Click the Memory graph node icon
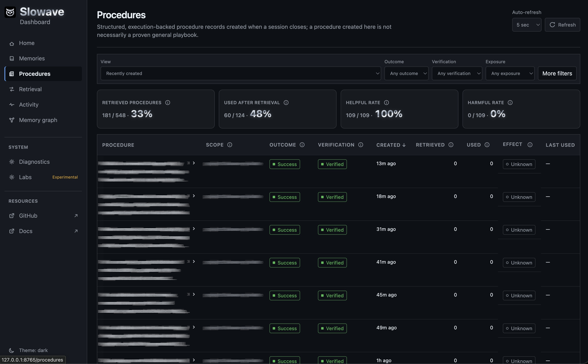Viewport: 588px width, 364px height. pos(12,120)
